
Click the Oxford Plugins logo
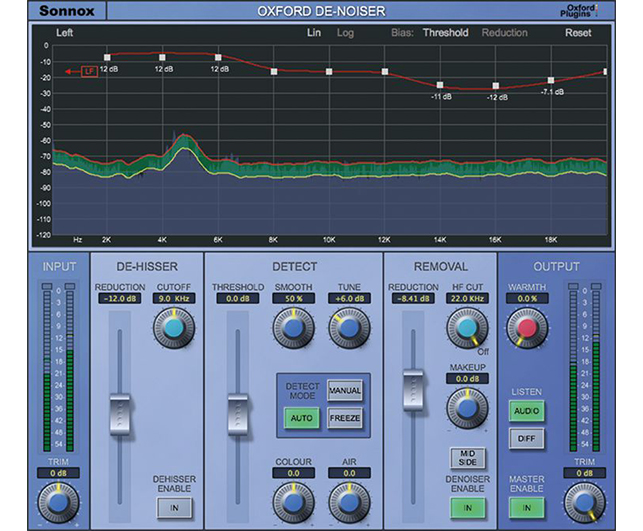tap(579, 11)
